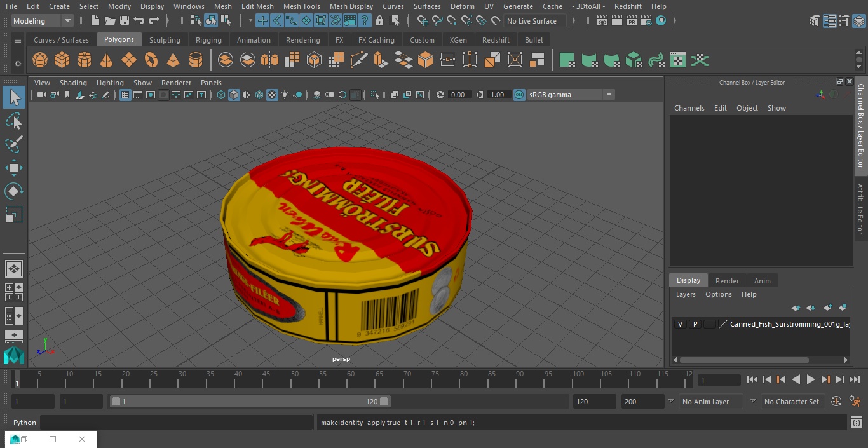Click the Extrude shelf icon
The height and width of the screenshot is (448, 868).
pyautogui.click(x=381, y=60)
